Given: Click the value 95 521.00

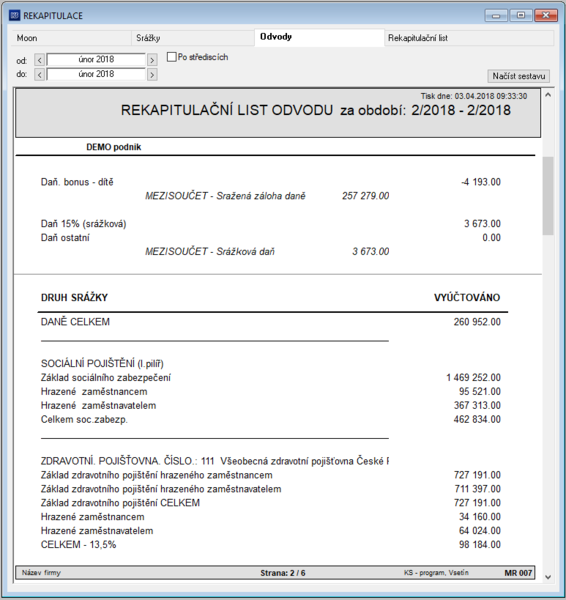Looking at the screenshot, I should [480, 391].
